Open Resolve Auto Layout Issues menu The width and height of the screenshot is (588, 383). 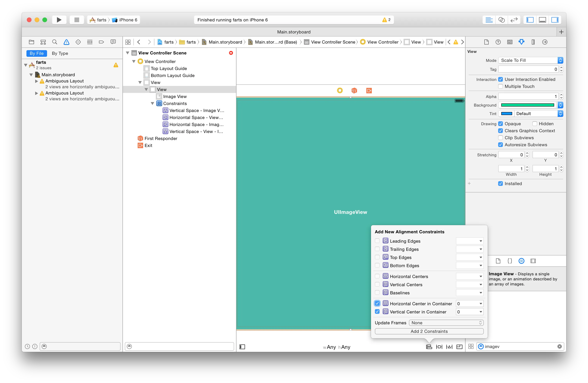coord(449,347)
